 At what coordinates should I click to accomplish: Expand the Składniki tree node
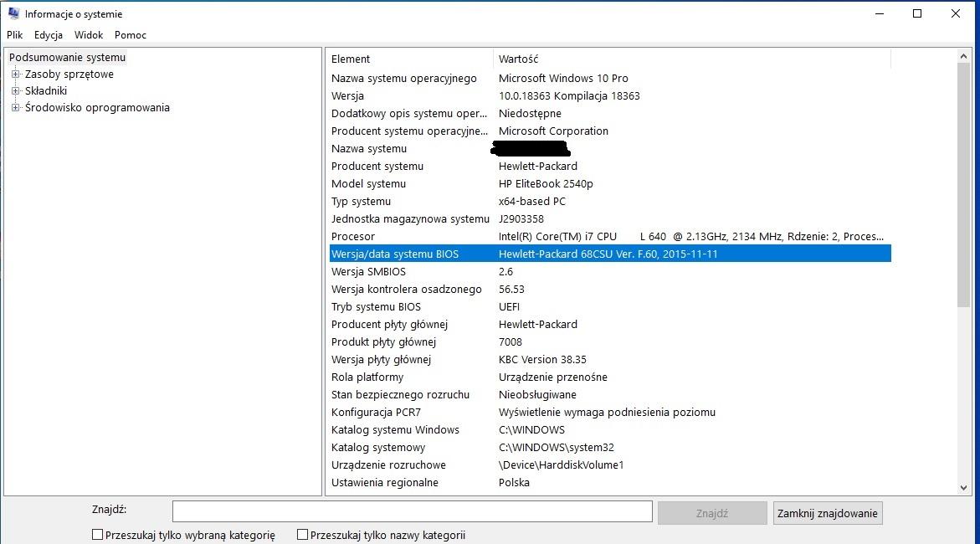point(15,91)
